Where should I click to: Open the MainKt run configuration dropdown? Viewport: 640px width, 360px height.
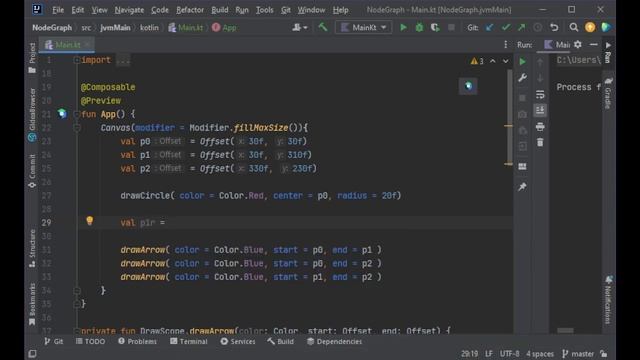coord(363,27)
